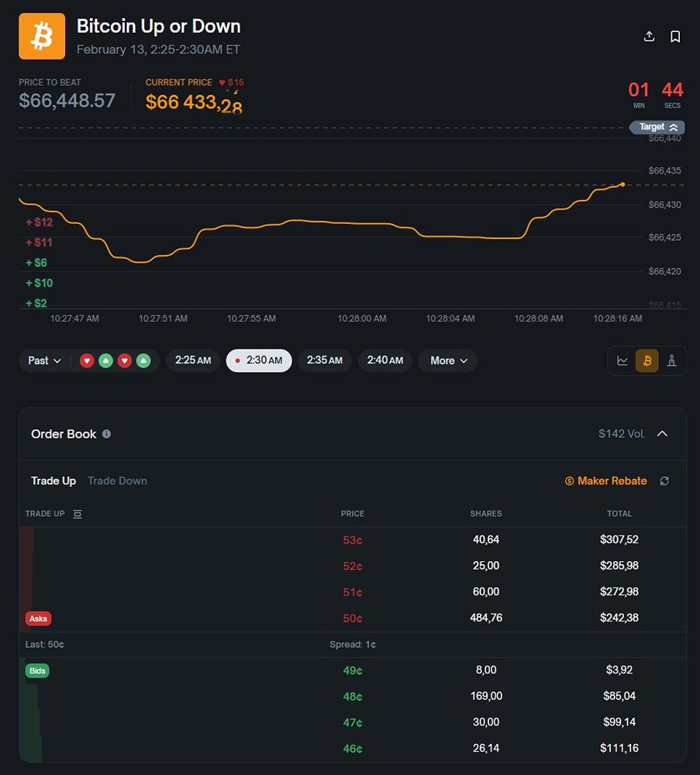Switch to line chart view icon
700x775 pixels.
[622, 361]
